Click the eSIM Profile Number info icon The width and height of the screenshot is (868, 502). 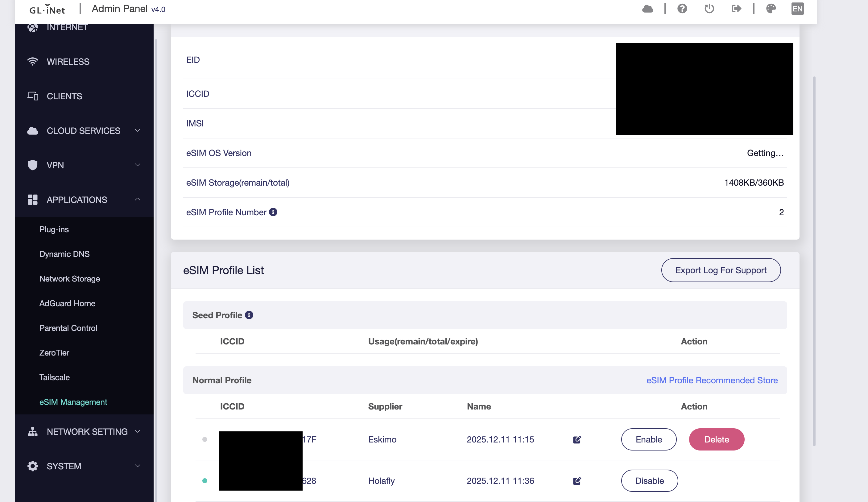click(273, 212)
